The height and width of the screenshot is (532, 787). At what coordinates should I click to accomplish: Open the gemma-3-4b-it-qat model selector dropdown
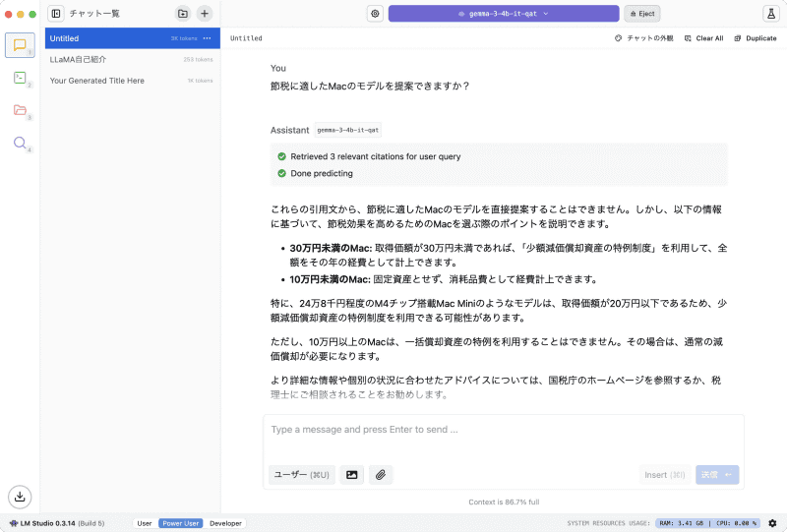point(504,14)
